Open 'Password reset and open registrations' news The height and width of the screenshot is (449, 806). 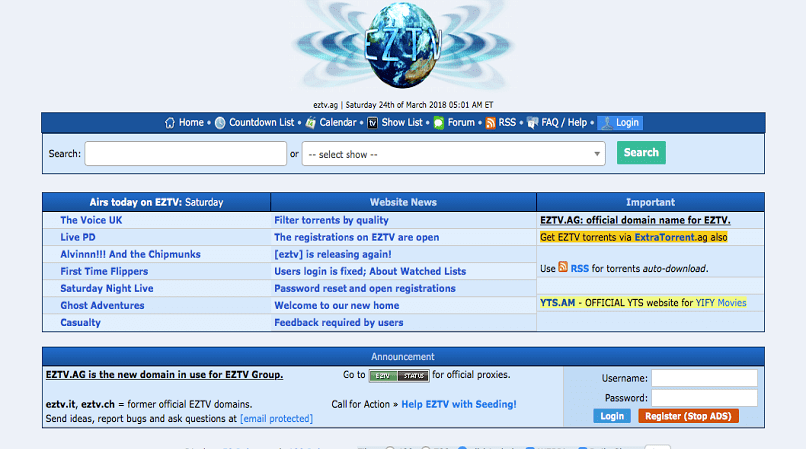point(364,288)
